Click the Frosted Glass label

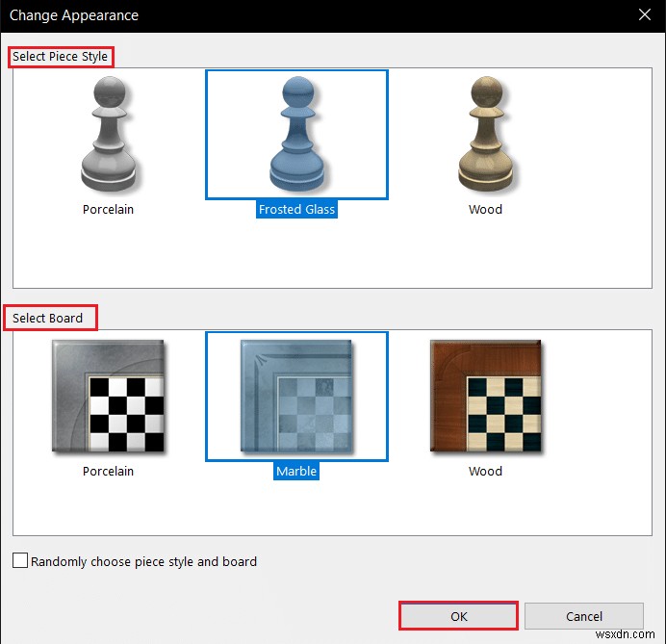tap(296, 209)
